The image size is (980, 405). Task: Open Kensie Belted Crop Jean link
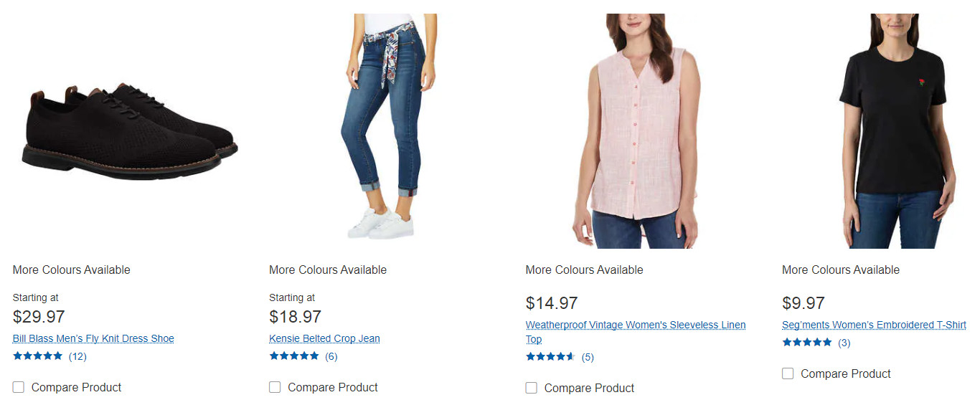pyautogui.click(x=324, y=338)
